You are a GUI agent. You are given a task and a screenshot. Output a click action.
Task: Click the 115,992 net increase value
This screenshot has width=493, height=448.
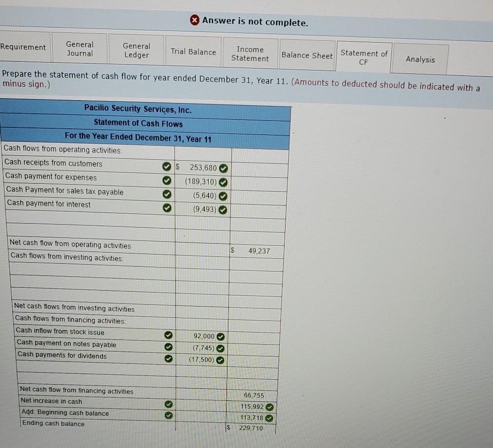(252, 407)
